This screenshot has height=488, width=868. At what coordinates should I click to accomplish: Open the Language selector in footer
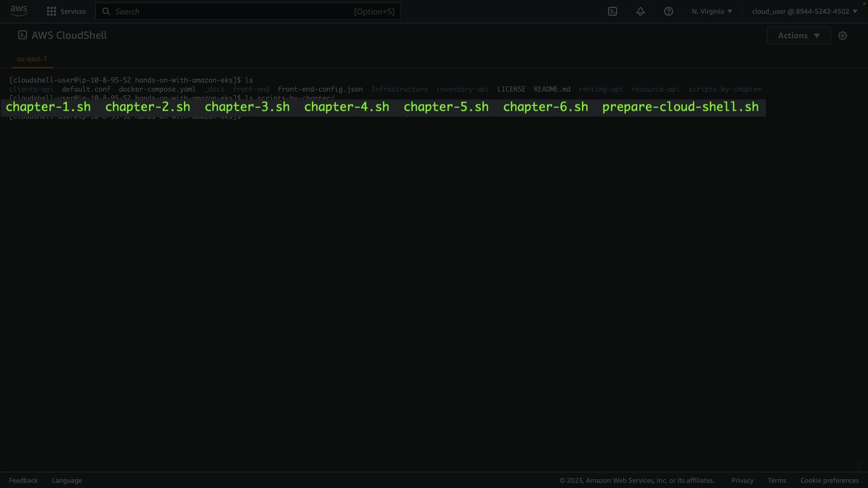pyautogui.click(x=67, y=480)
